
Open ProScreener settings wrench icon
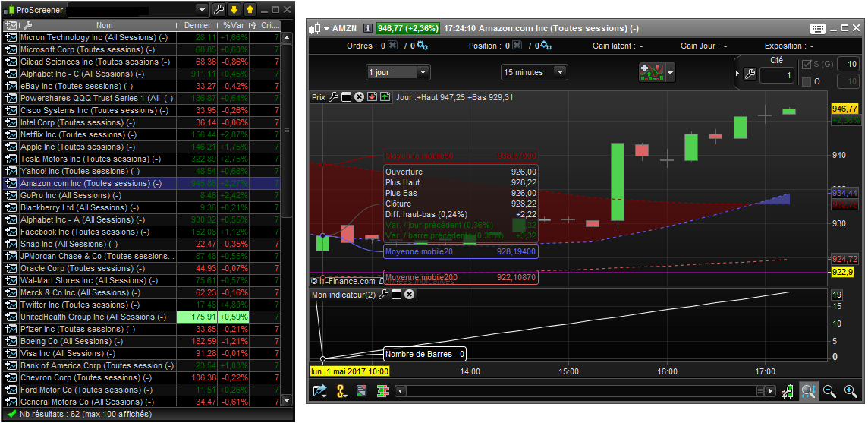click(x=219, y=9)
